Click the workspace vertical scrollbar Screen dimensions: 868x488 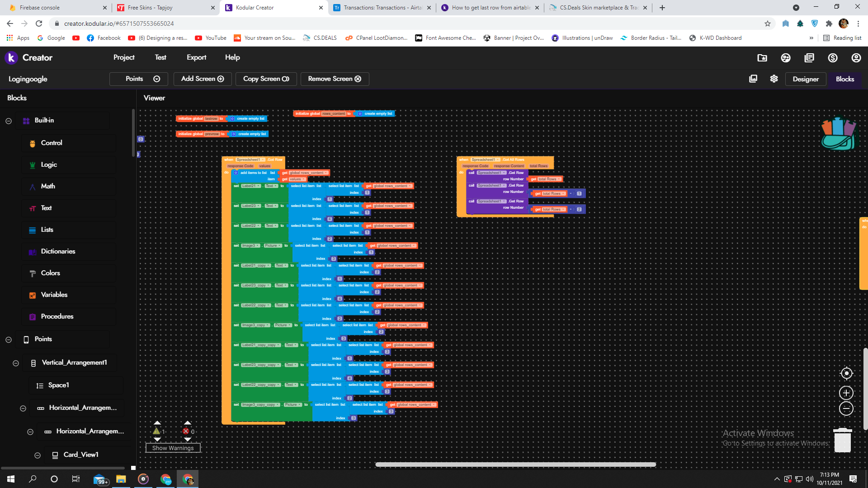point(865,389)
